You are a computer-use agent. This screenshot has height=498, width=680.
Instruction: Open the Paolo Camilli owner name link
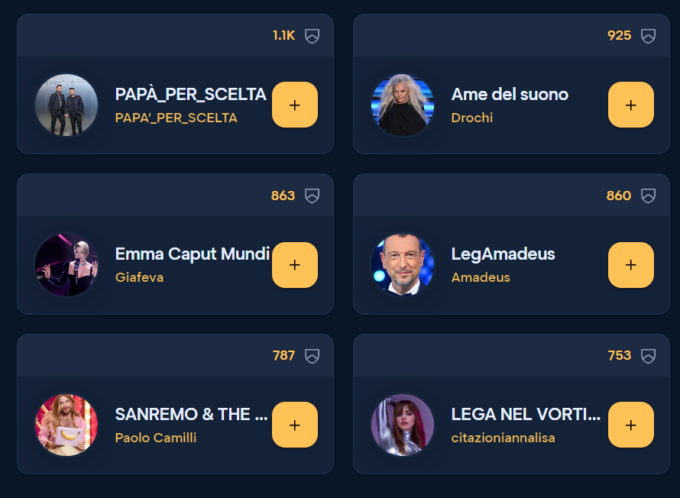click(156, 438)
